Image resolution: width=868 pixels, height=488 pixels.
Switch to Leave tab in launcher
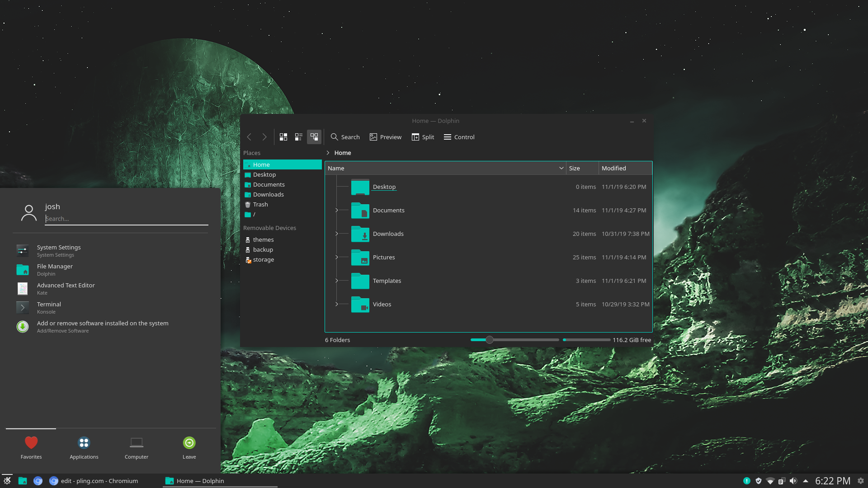click(x=189, y=447)
